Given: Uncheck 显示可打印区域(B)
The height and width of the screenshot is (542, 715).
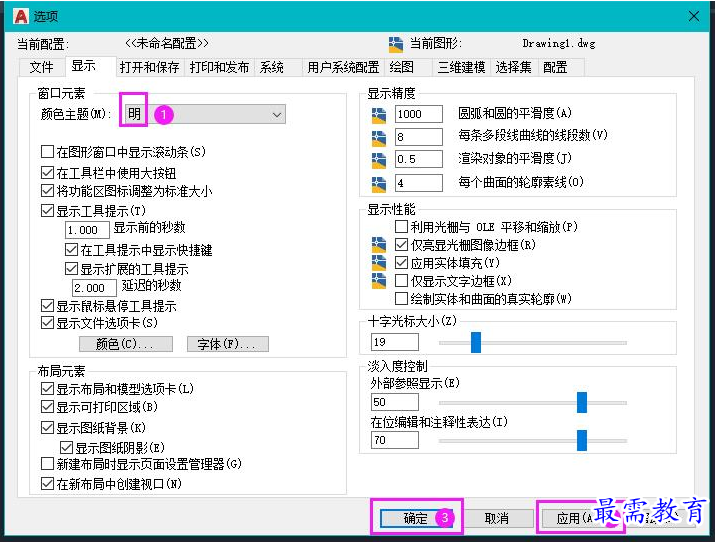Looking at the screenshot, I should point(47,407).
